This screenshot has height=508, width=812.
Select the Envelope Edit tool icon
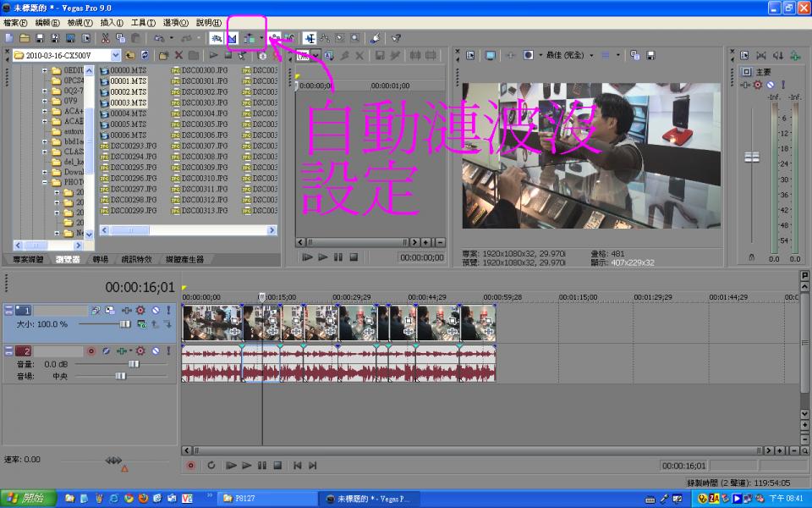pyautogui.click(x=325, y=38)
